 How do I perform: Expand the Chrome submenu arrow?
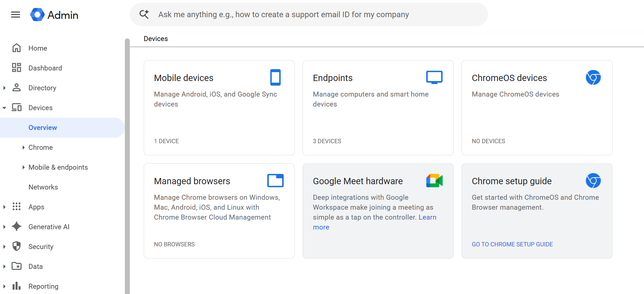pos(24,147)
